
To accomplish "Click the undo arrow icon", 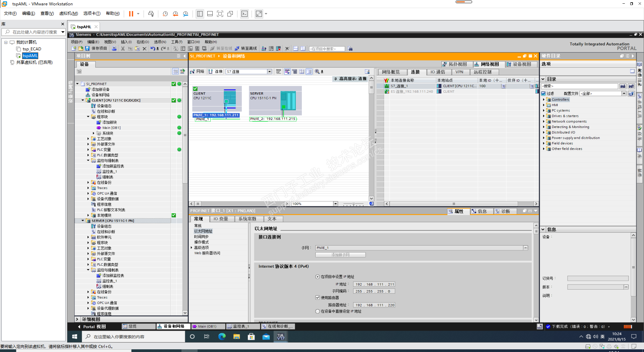I will pos(153,49).
